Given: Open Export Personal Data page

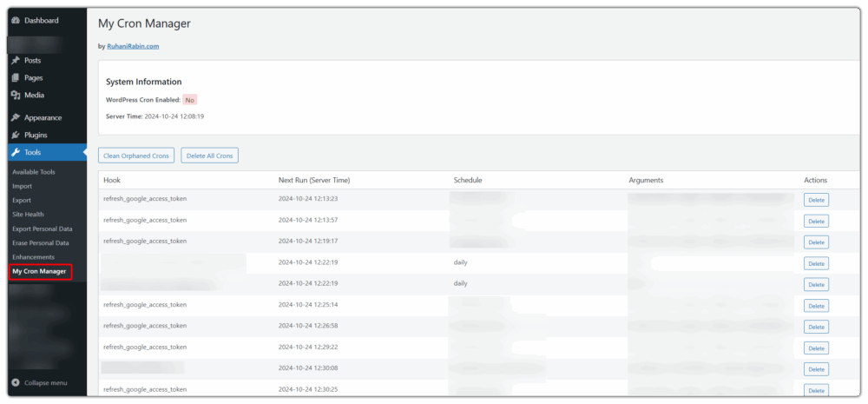Looking at the screenshot, I should click(41, 228).
